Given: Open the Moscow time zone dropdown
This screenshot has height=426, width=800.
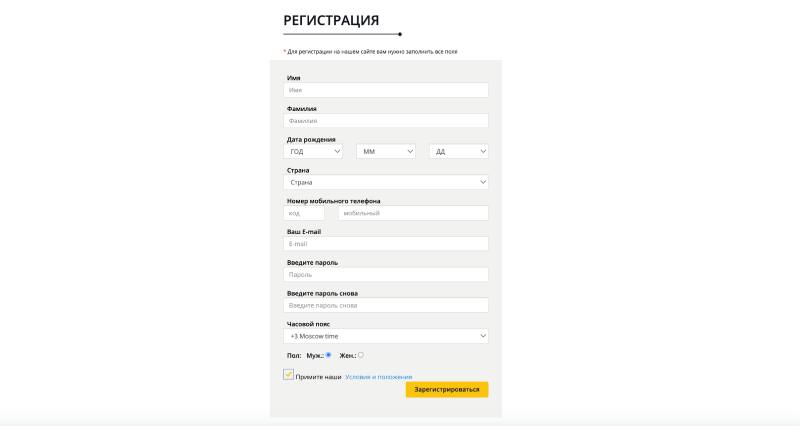Looking at the screenshot, I should coord(387,336).
